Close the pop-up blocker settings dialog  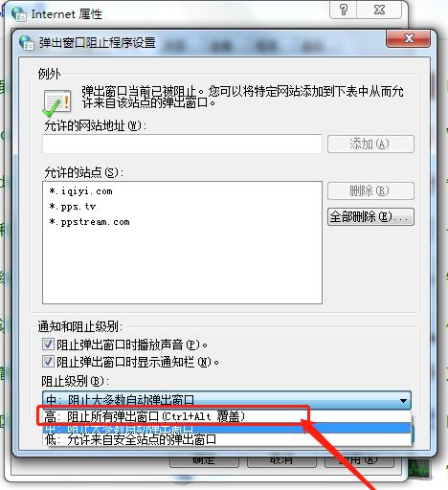pos(408,38)
